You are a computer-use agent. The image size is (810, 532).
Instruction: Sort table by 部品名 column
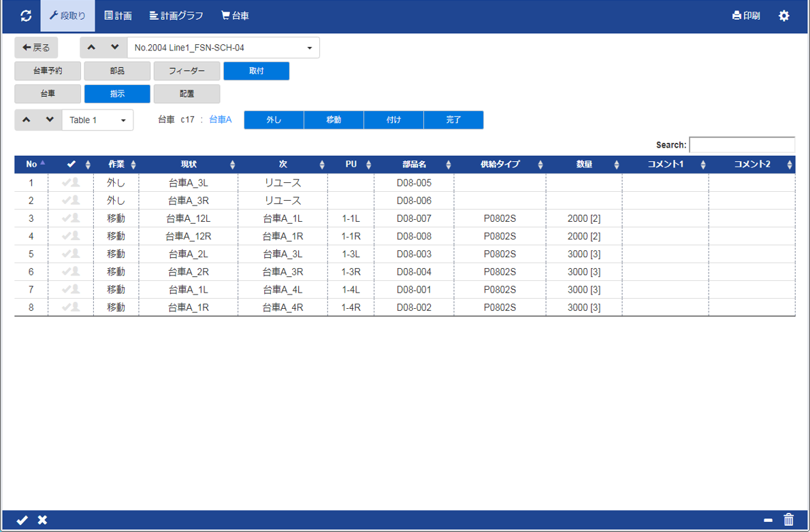[x=414, y=165]
